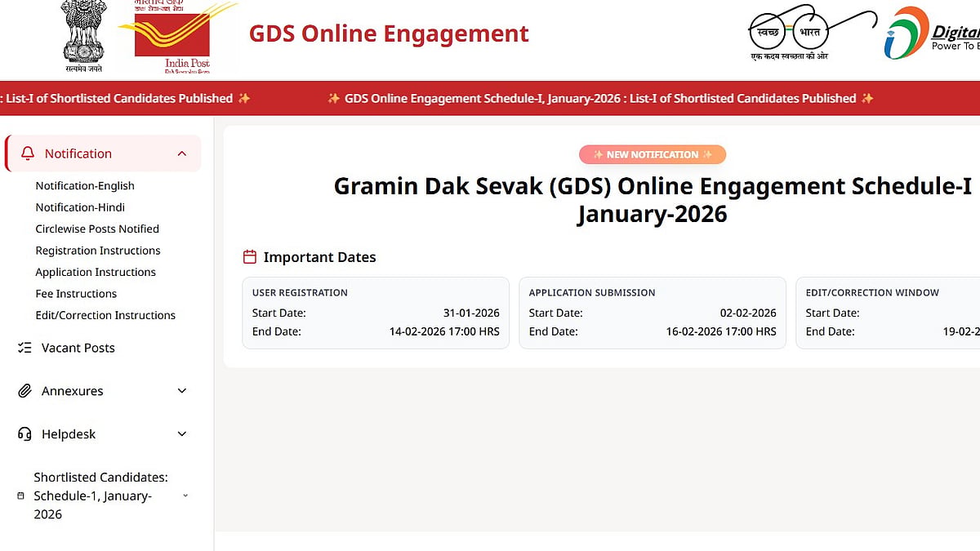
Task: Click the Notification bell icon
Action: pyautogui.click(x=28, y=153)
